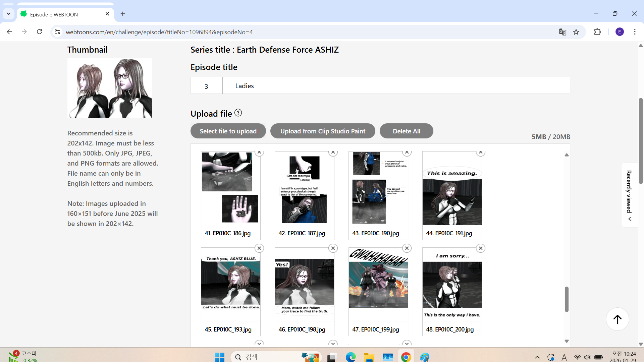The height and width of the screenshot is (362, 644).
Task: Click the Upload file help icon
Action: click(x=238, y=113)
